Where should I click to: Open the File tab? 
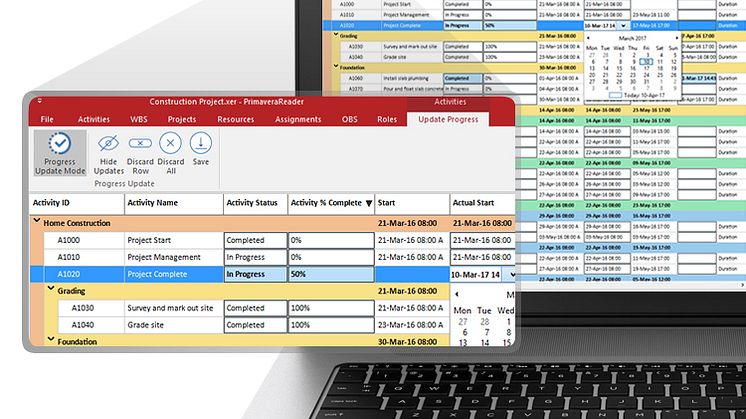[x=47, y=119]
